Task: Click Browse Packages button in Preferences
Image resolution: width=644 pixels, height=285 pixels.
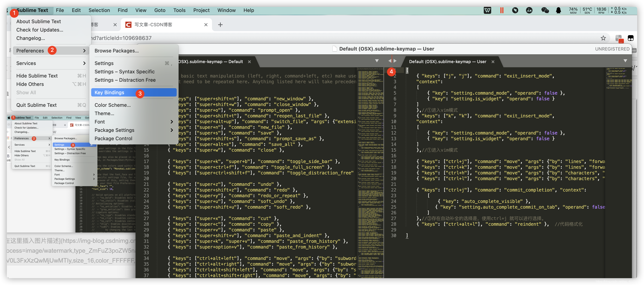Action: pyautogui.click(x=116, y=50)
